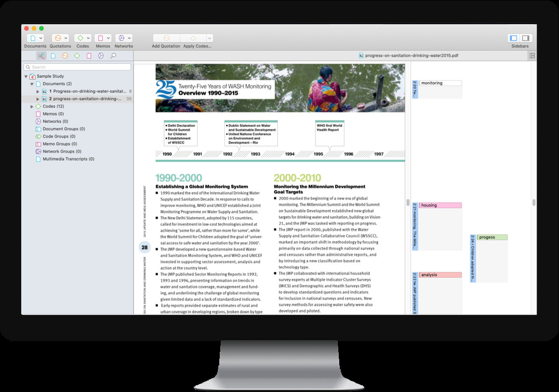Click the sidebar Search field
Viewport: 559px width, 392px height.
point(77,67)
